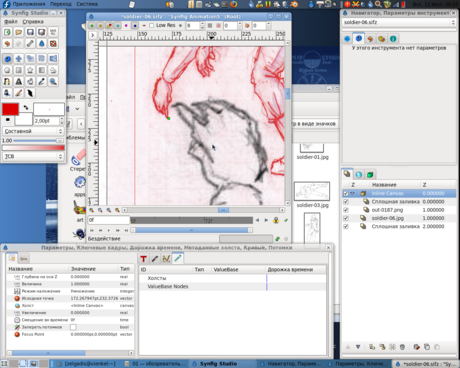Select the Eyedropper tool
Image resolution: width=460 pixels, height=368 pixels.
pyautogui.click(x=41, y=81)
